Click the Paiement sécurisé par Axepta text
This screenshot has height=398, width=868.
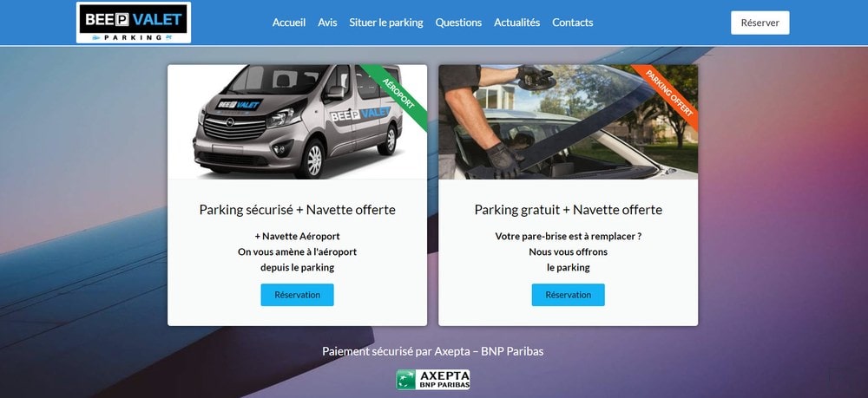pos(433,351)
